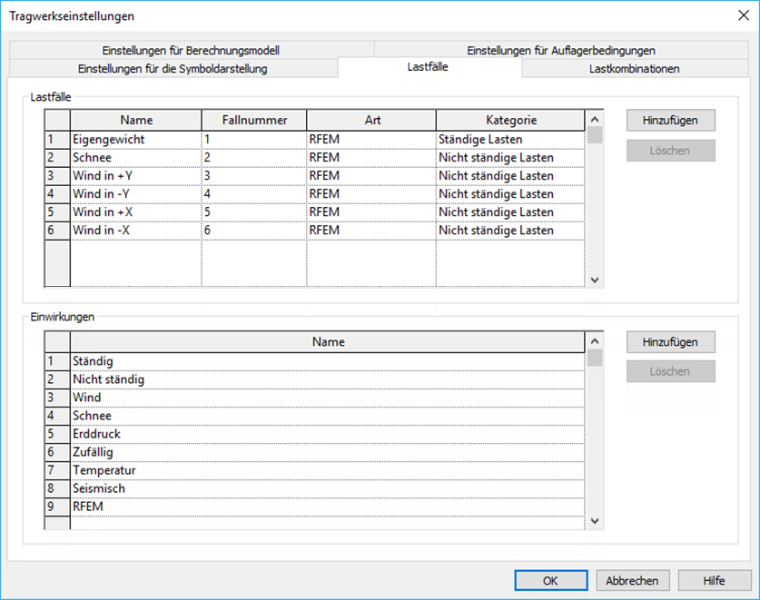Click Hinzufügen button for Lastfälle
The width and height of the screenshot is (760, 600).
point(670,120)
